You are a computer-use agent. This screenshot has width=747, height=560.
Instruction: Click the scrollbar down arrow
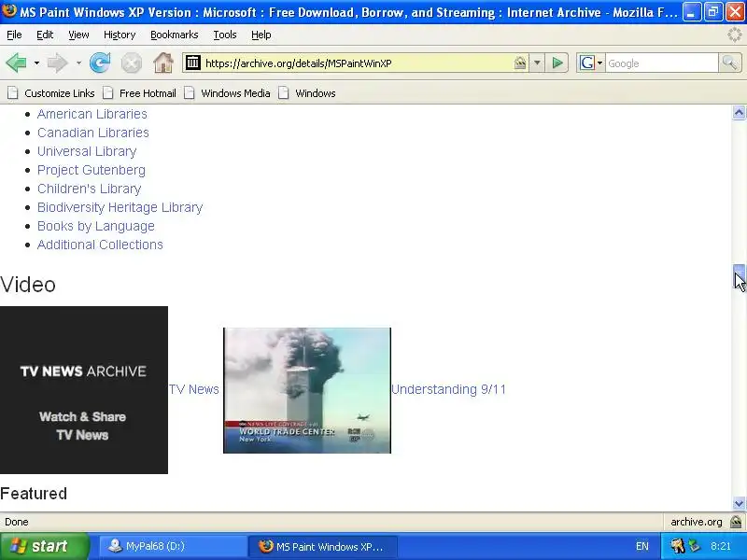739,503
